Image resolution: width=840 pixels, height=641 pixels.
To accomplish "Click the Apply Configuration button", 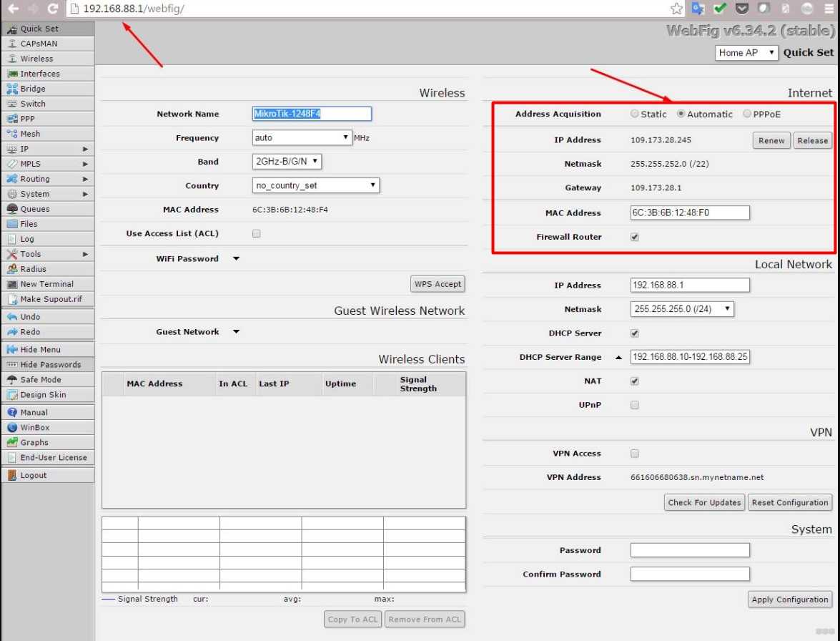I will (790, 600).
